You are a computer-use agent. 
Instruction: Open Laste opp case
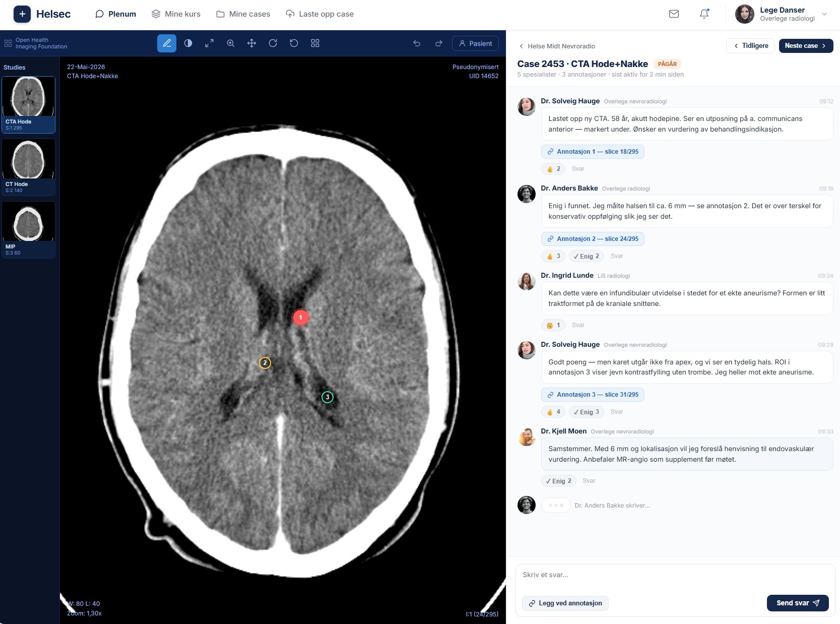(319, 14)
